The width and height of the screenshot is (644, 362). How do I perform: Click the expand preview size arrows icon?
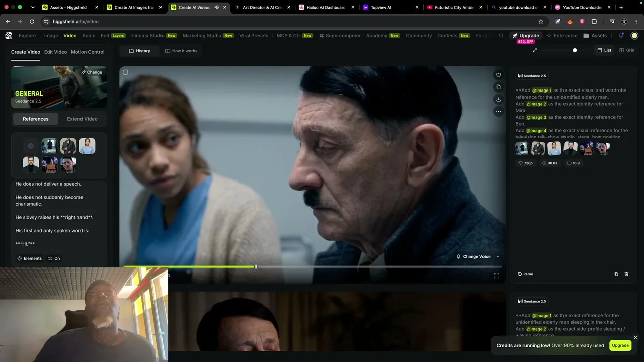[x=535, y=50]
